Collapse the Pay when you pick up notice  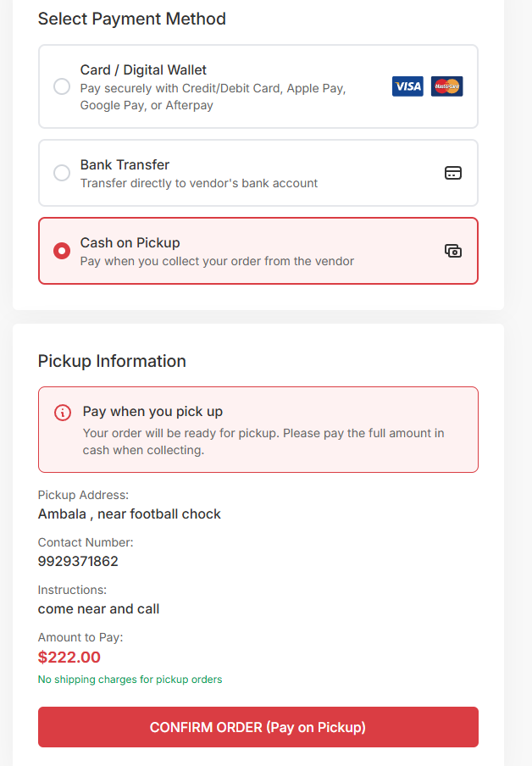click(258, 429)
